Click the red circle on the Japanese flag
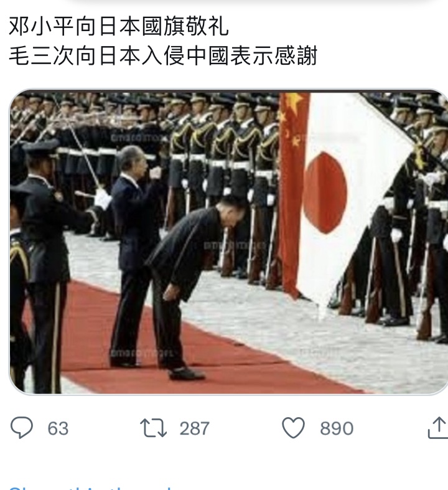 click(x=325, y=193)
